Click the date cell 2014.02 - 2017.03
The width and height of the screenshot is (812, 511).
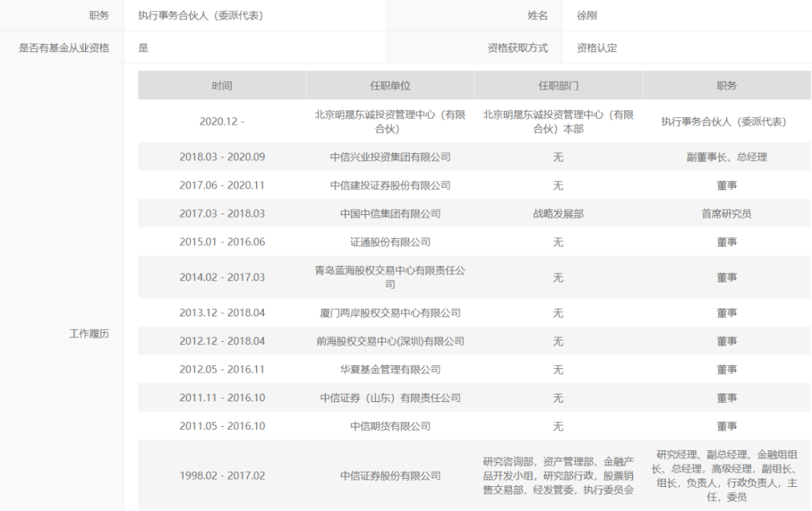[222, 277]
